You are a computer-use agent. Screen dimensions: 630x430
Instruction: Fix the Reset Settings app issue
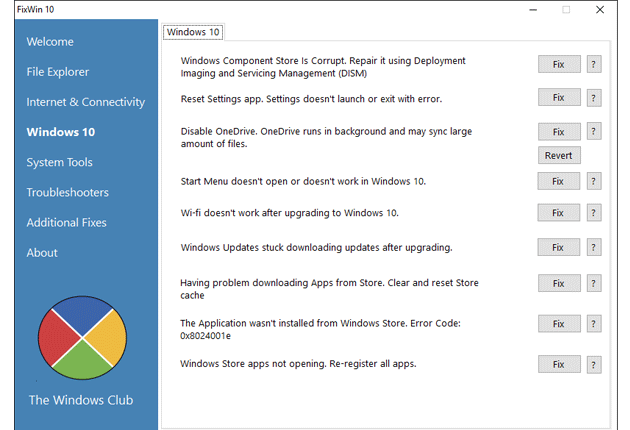pos(559,98)
